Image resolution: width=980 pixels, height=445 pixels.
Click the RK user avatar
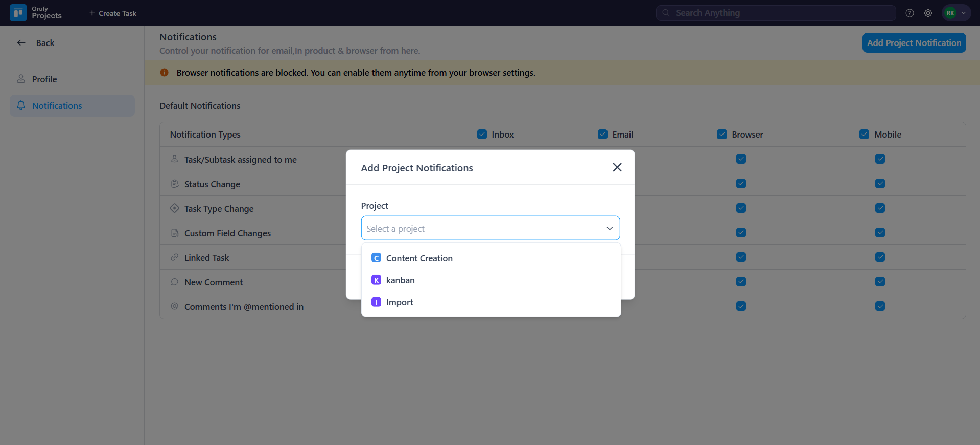[x=950, y=13]
